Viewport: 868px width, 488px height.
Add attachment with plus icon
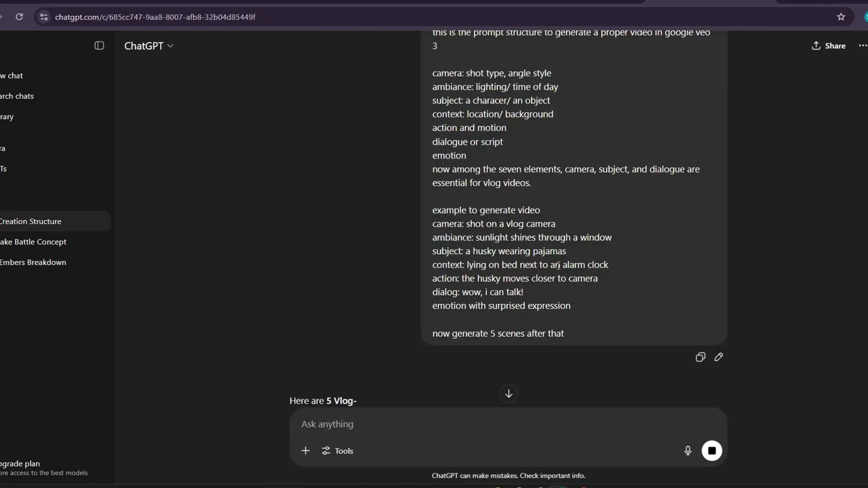click(x=305, y=451)
